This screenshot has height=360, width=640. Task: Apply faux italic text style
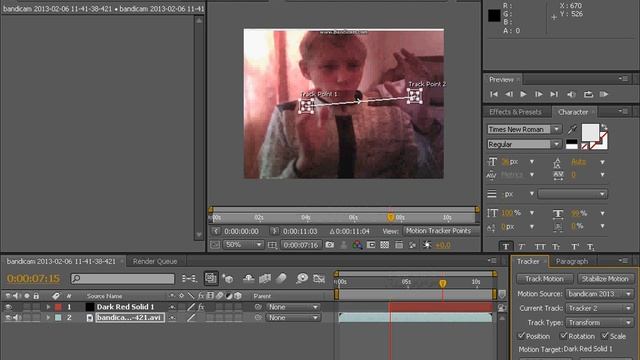pos(522,247)
